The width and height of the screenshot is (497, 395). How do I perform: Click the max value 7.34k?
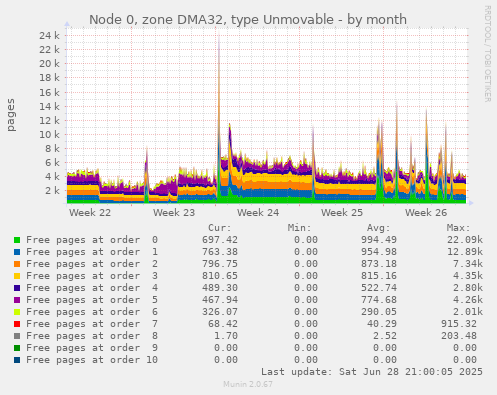coord(468,264)
